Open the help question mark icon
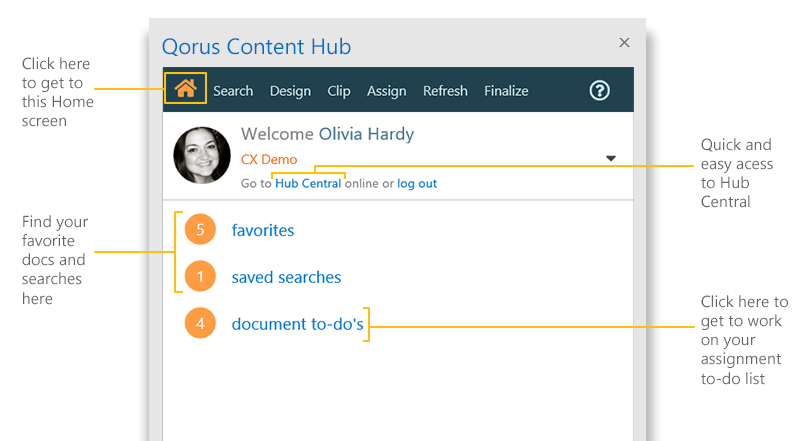This screenshot has height=441, width=800. (599, 91)
